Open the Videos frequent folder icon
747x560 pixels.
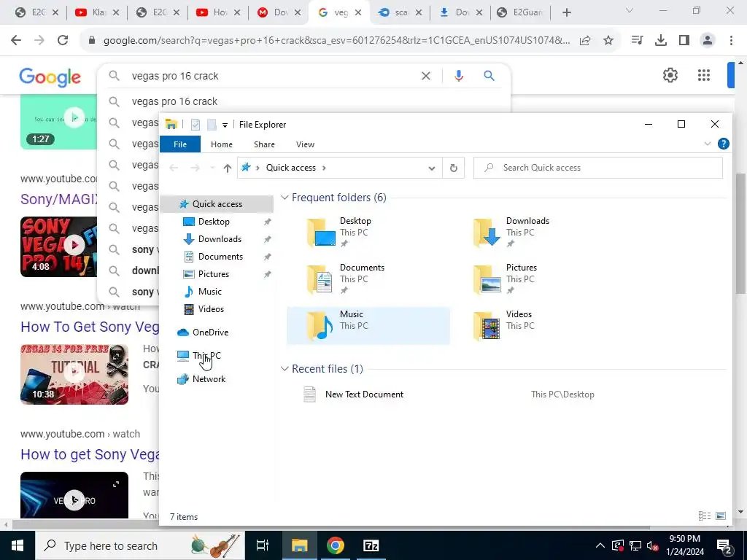click(487, 326)
